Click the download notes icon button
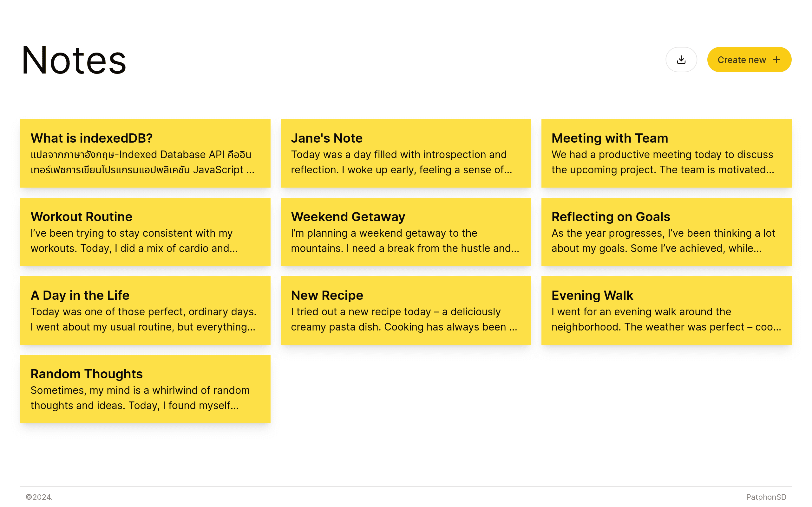Viewport: 812px width, 507px height. click(681, 60)
